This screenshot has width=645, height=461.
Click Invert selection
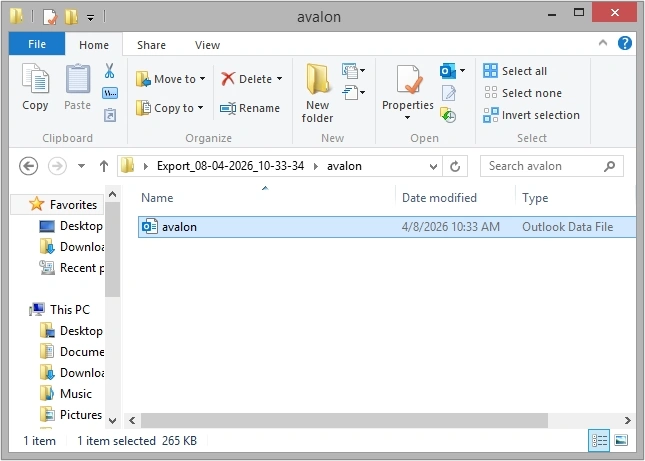(531, 115)
